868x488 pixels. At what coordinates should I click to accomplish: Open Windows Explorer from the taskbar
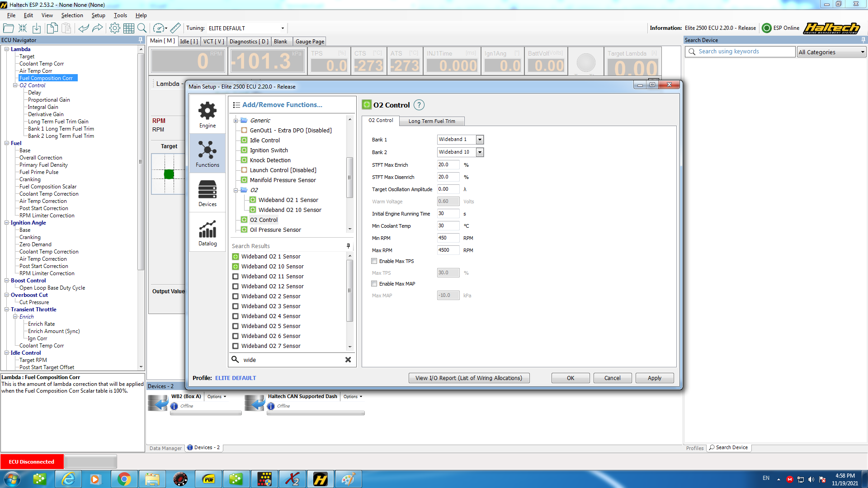pyautogui.click(x=153, y=479)
